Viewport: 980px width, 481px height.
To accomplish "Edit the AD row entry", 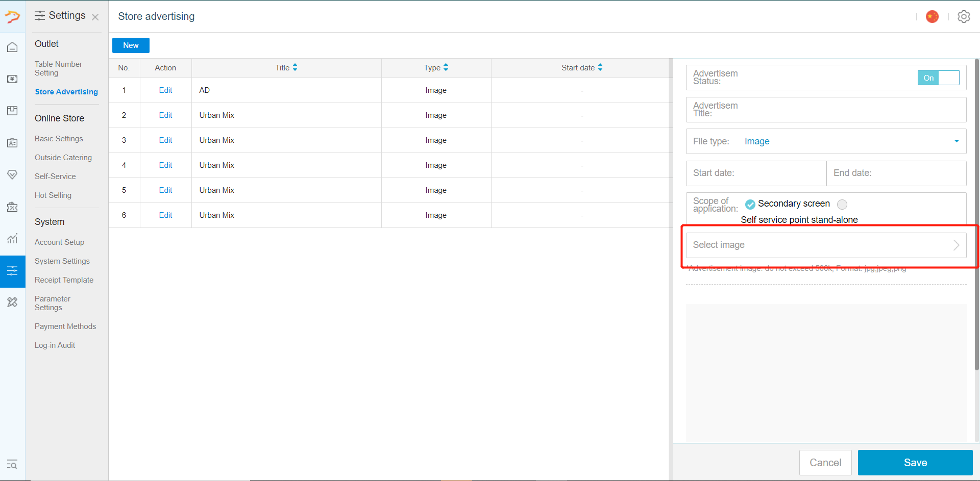I will pos(165,90).
